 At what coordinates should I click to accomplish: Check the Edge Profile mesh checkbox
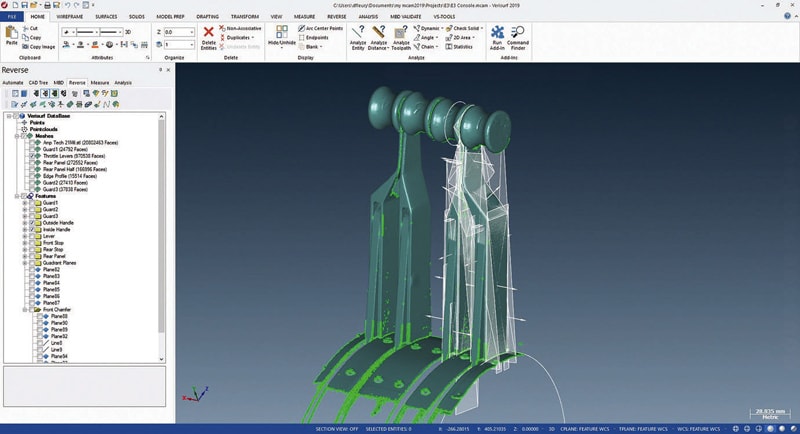pyautogui.click(x=32, y=176)
